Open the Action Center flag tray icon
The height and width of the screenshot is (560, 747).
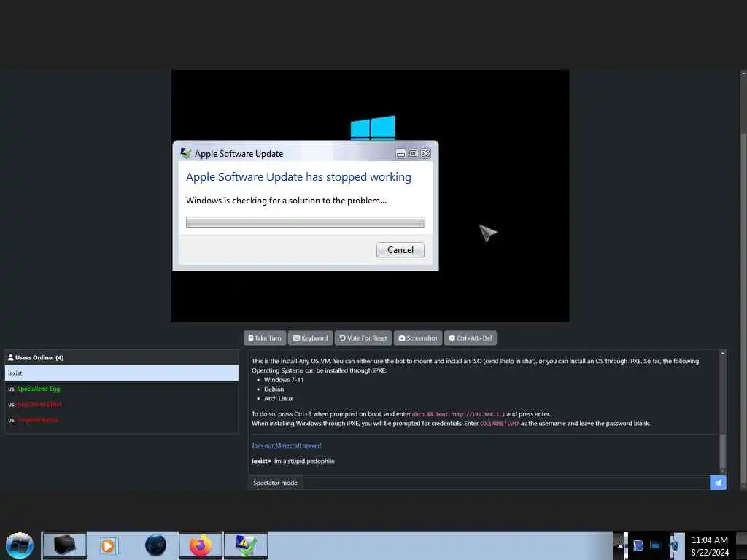(638, 545)
